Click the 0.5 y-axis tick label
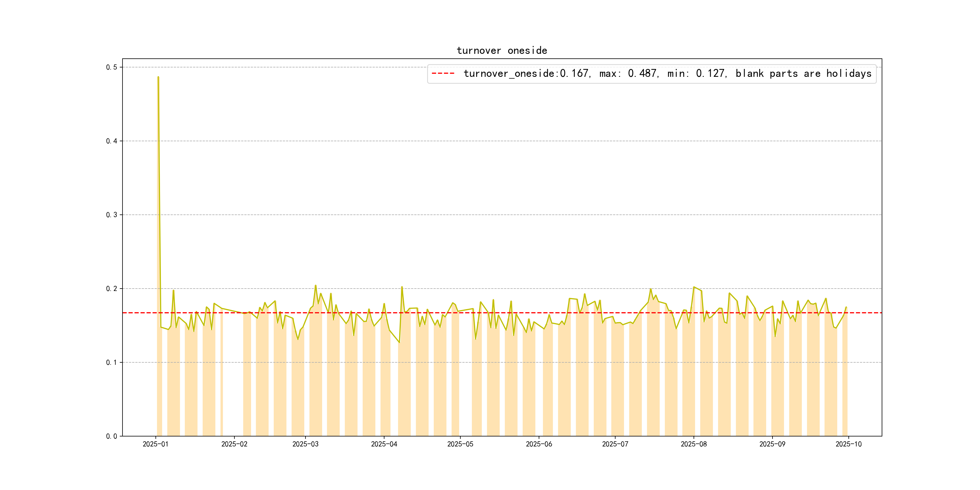 tap(112, 67)
